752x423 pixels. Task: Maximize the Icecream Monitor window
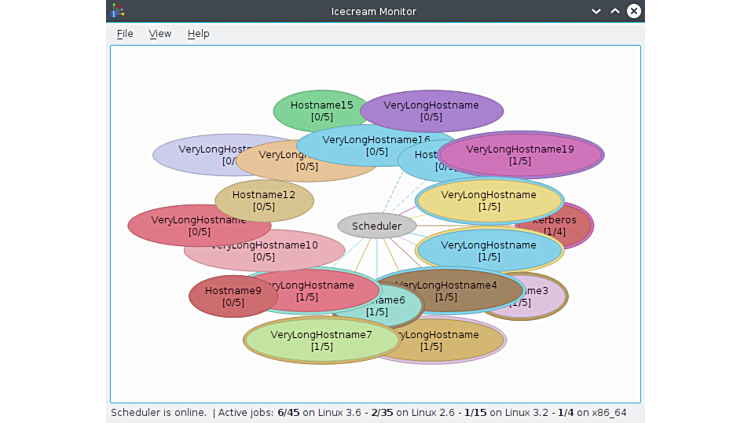[615, 11]
